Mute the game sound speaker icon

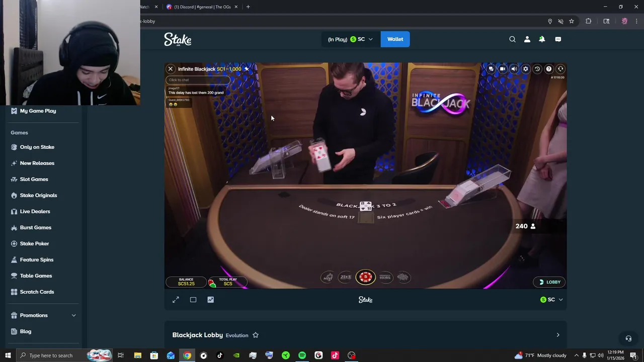(x=514, y=69)
